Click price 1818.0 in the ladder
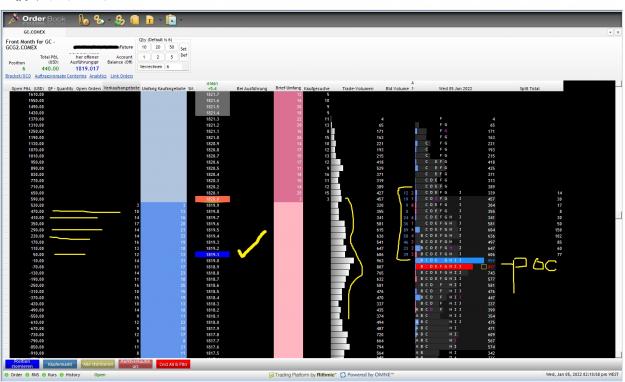The height and width of the screenshot is (382, 625). [212, 322]
